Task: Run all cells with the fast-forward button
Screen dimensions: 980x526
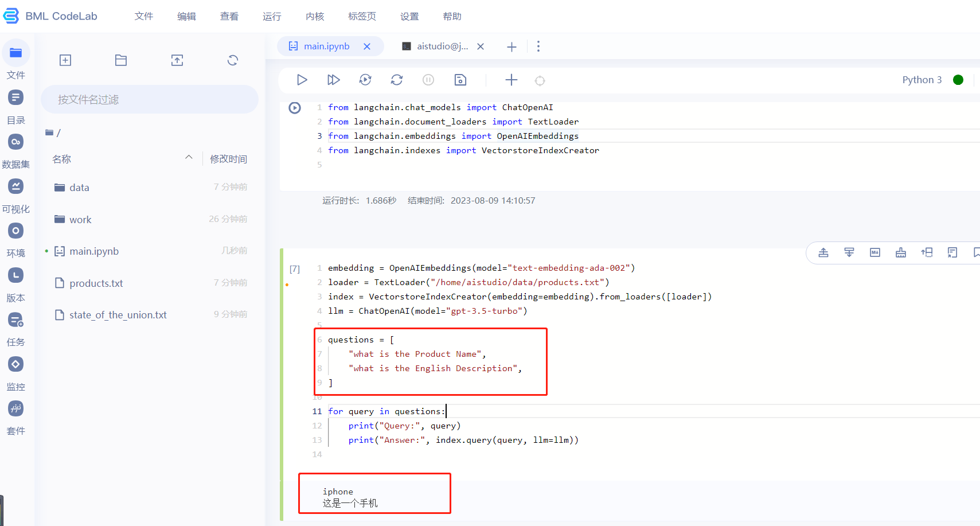Action: tap(333, 80)
